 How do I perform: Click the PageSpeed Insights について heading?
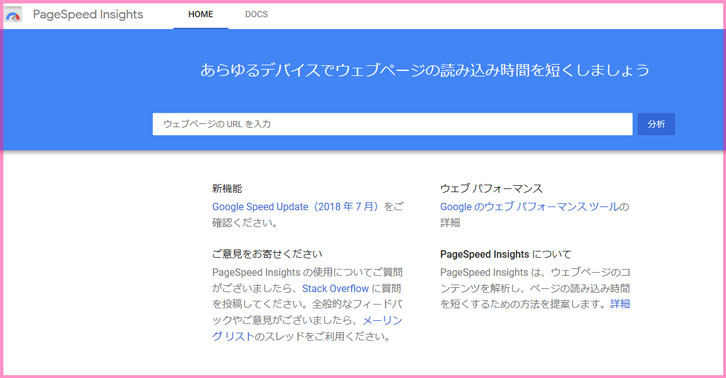tap(506, 254)
